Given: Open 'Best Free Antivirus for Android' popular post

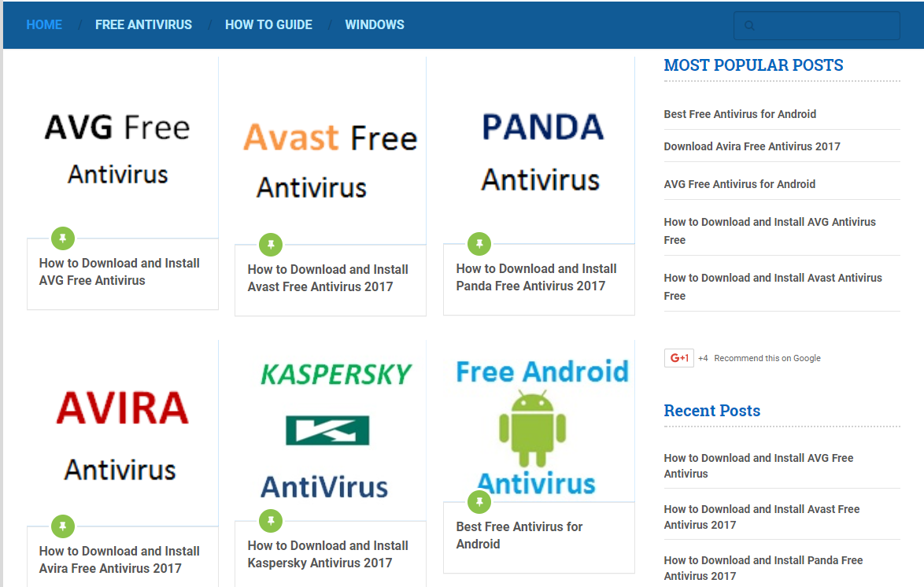Looking at the screenshot, I should [740, 114].
